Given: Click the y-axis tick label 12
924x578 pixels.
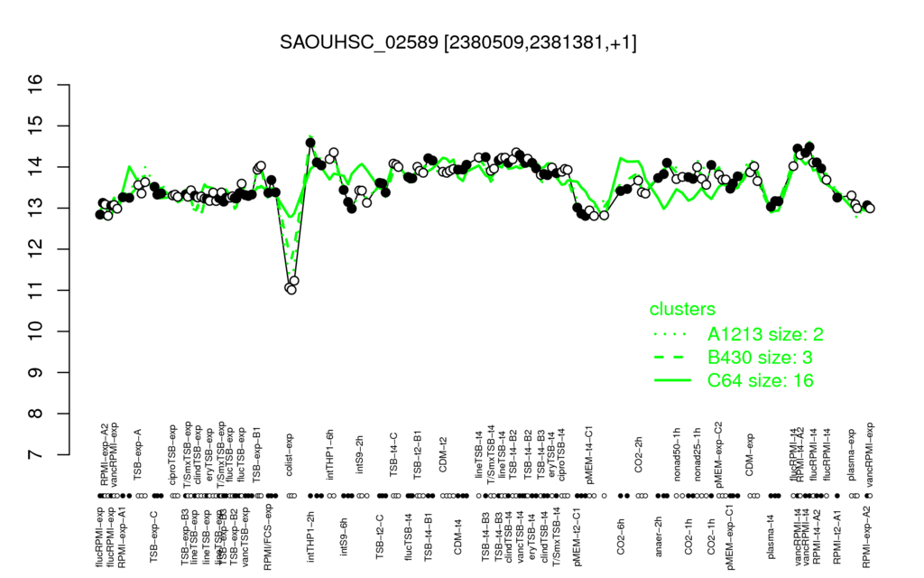Looking at the screenshot, I should 36,249.
